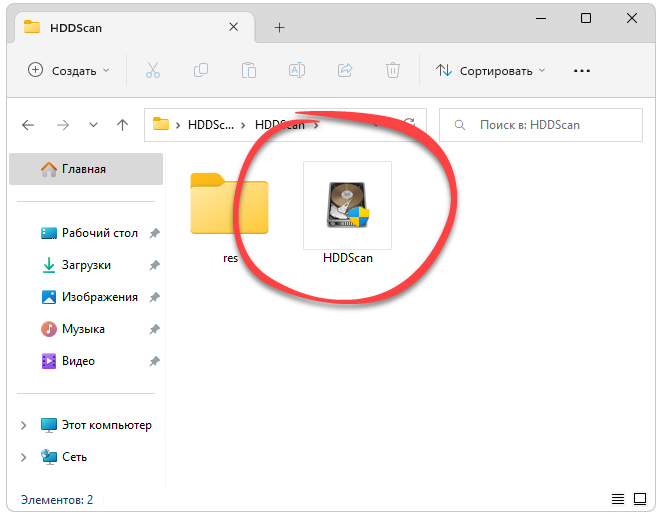Minimize the Explorer window

point(541,19)
